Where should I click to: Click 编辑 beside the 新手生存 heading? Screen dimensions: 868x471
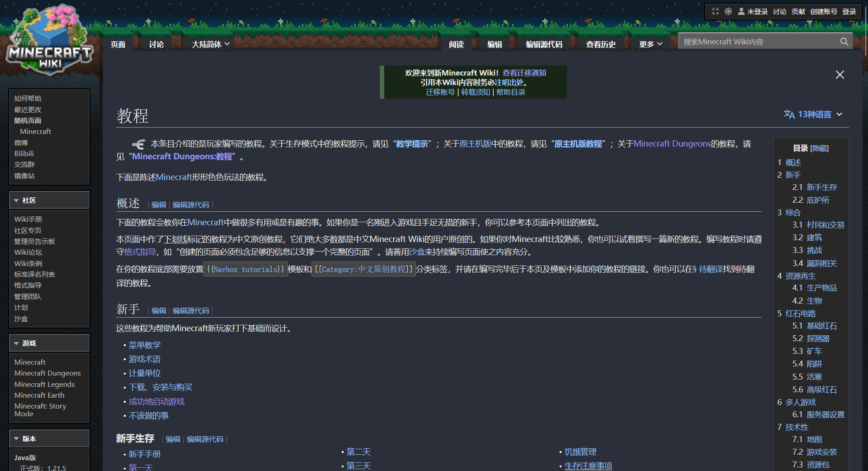(x=173, y=439)
